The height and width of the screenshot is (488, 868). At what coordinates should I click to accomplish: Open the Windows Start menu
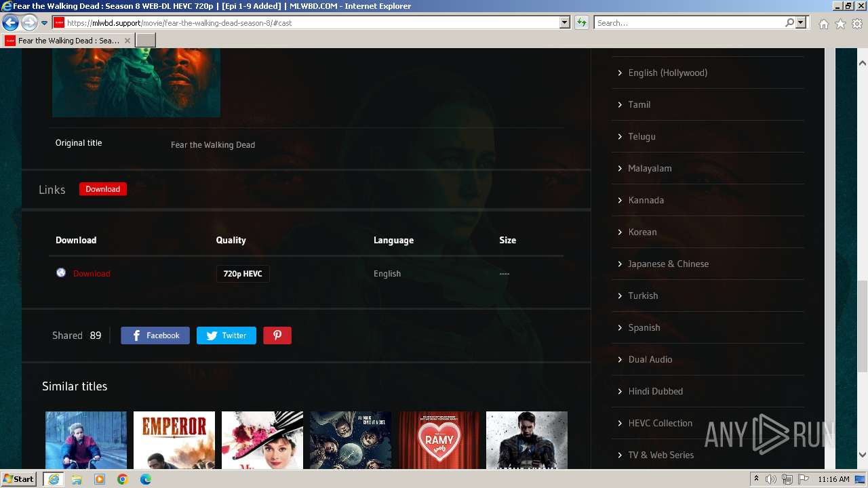tap(19, 479)
